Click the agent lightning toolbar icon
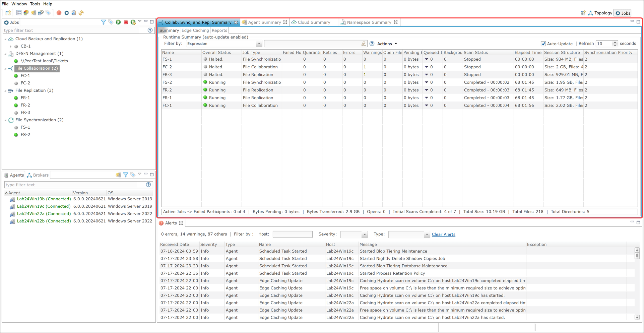 click(34, 13)
